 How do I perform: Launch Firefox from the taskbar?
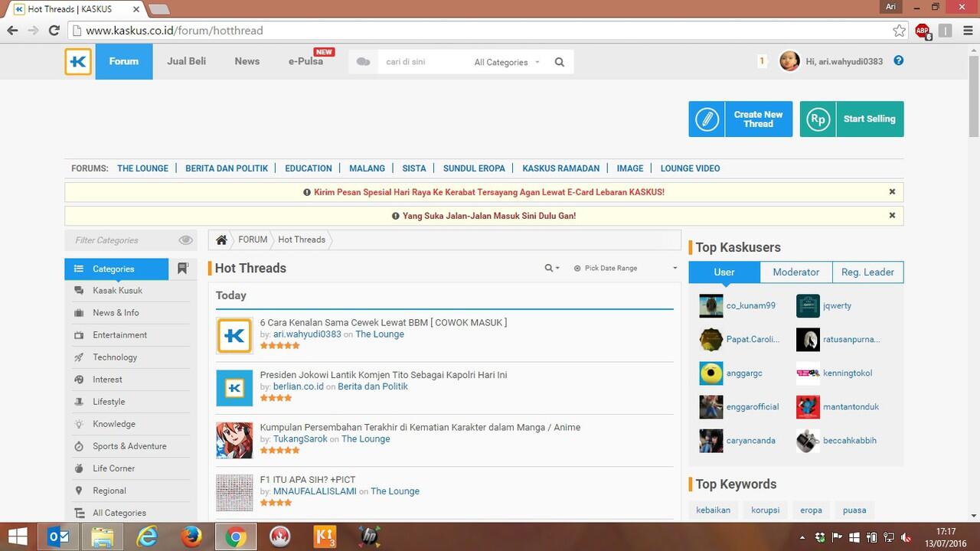coord(191,536)
